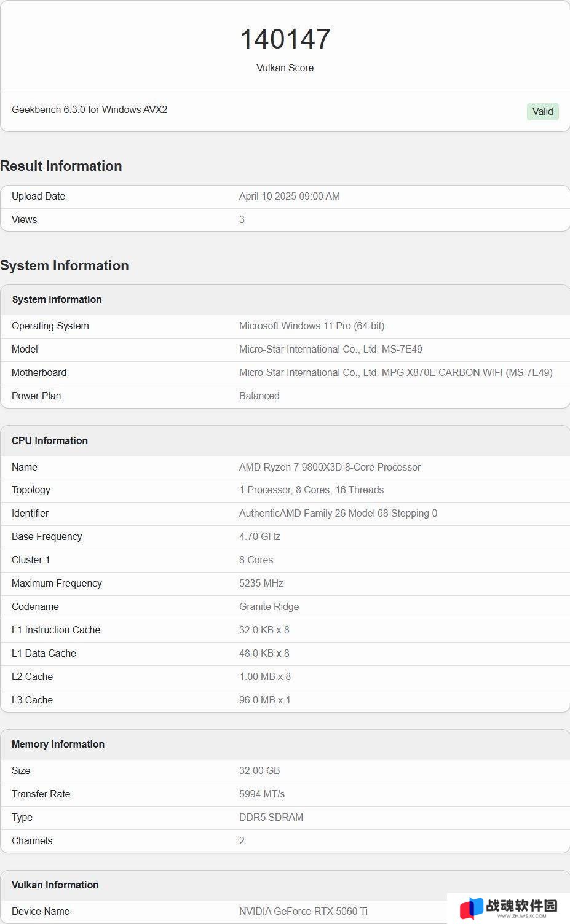
Task: Select the 32.00 GB memory size value
Action: (259, 770)
